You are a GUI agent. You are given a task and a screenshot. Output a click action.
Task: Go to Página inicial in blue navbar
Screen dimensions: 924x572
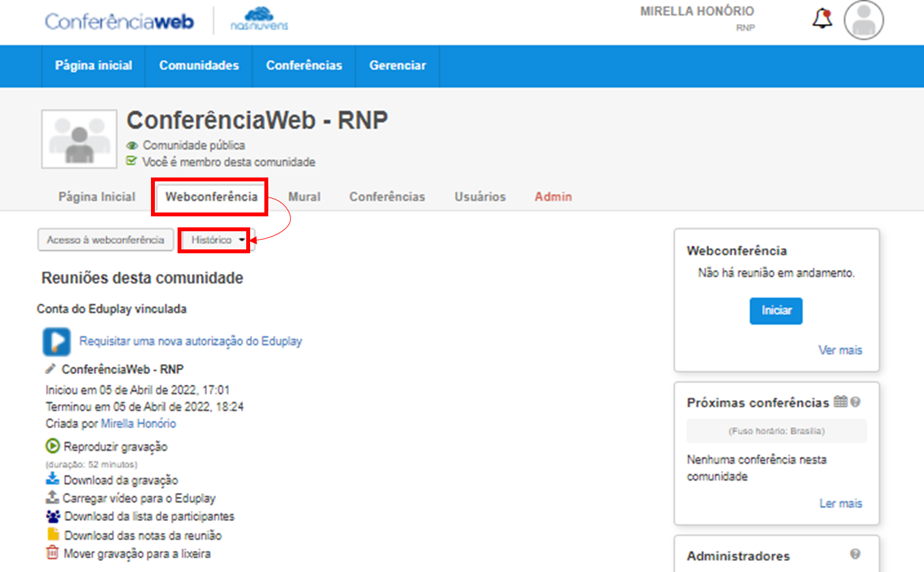[x=93, y=65]
